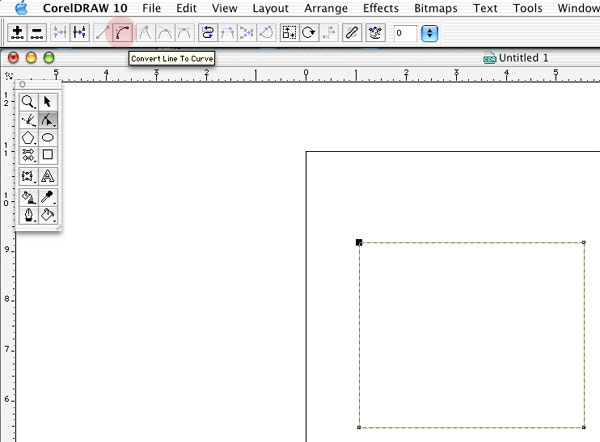Select the Eyedropper tool
This screenshot has width=600, height=442.
coord(48,197)
